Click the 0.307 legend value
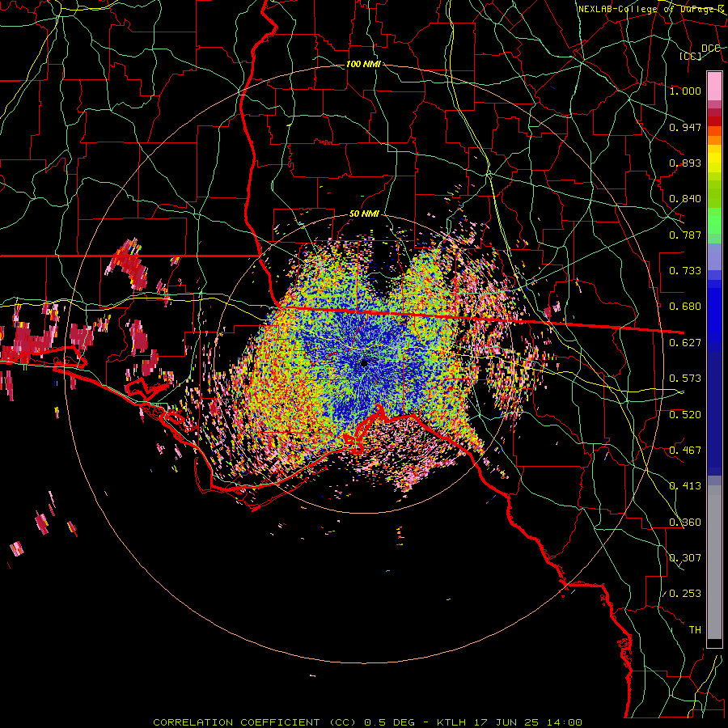 coord(685,558)
